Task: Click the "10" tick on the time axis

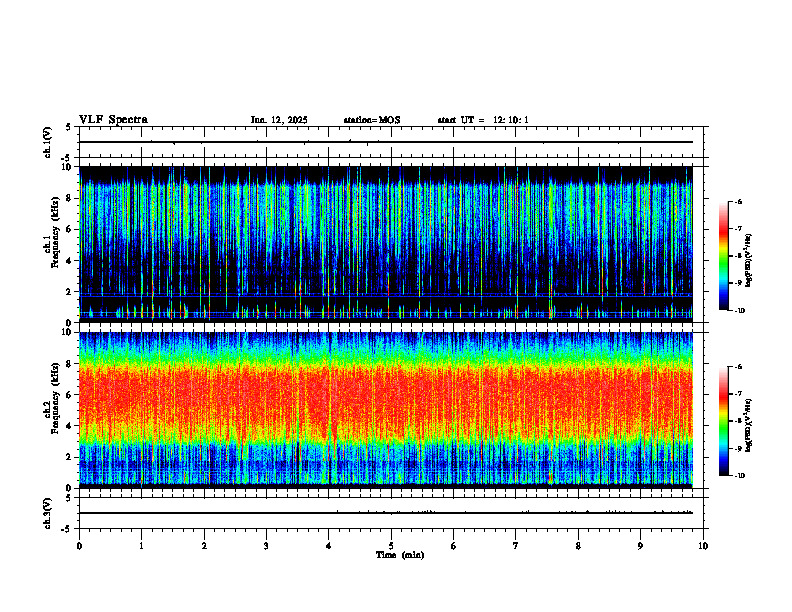Action: [703, 546]
